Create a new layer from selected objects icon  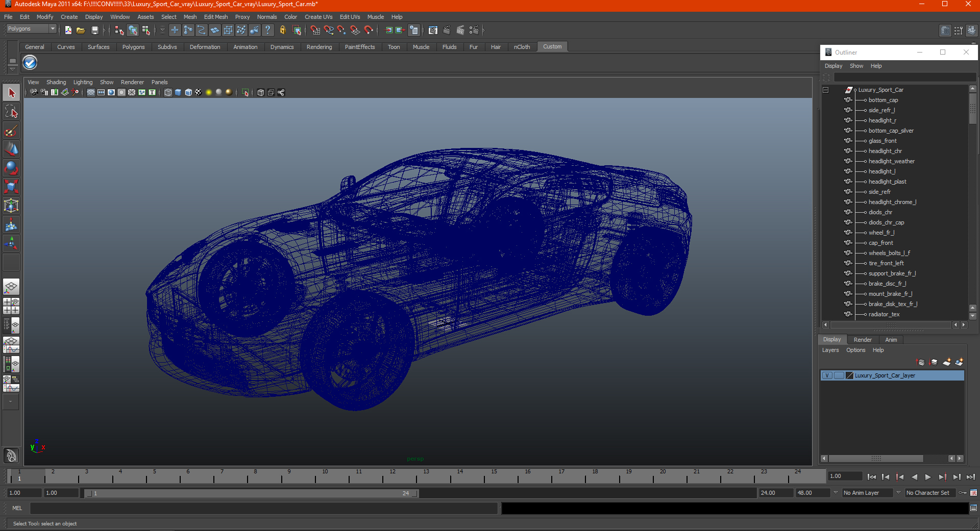point(959,362)
